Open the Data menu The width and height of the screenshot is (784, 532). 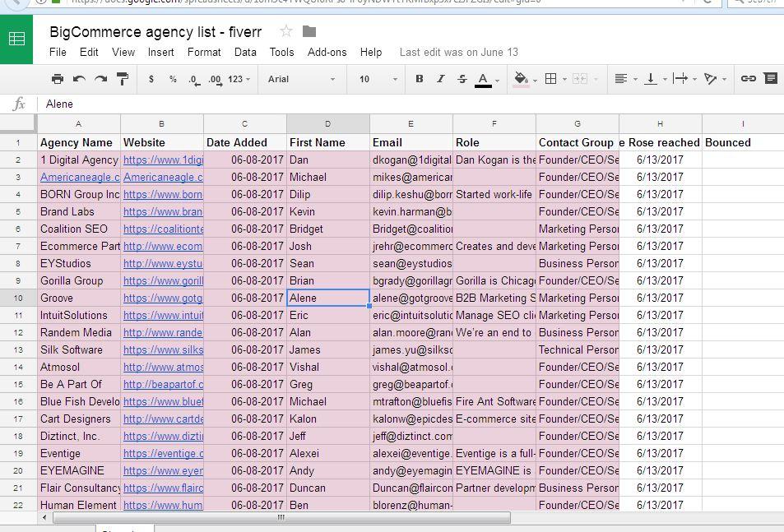244,52
